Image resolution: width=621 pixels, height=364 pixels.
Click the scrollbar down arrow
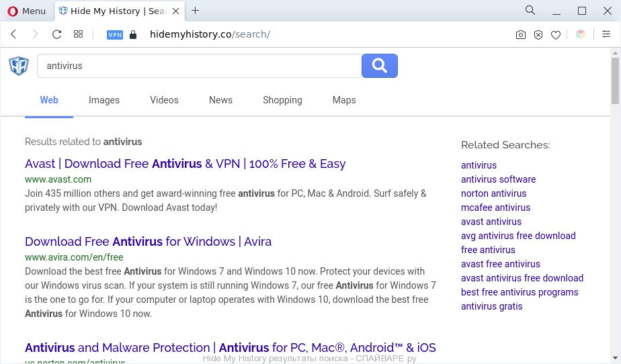click(615, 358)
